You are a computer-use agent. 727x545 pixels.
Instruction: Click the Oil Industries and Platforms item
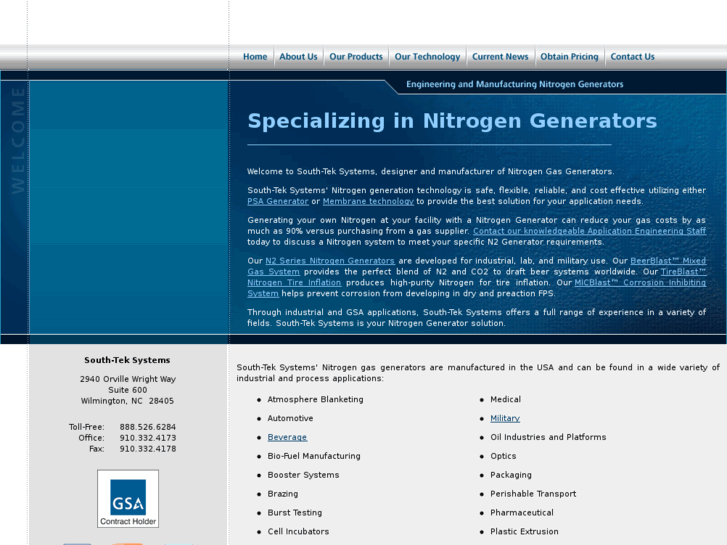point(548,437)
